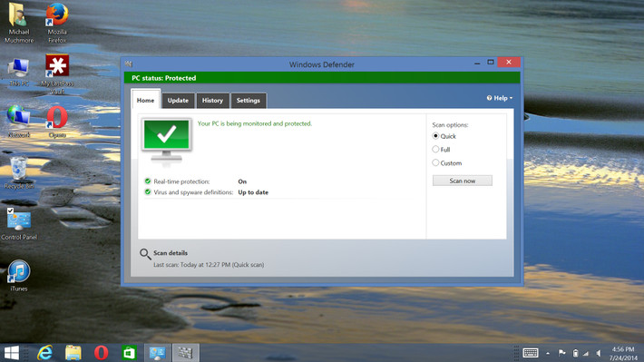Click the Windows Start button
644x362 pixels.
(x=12, y=353)
